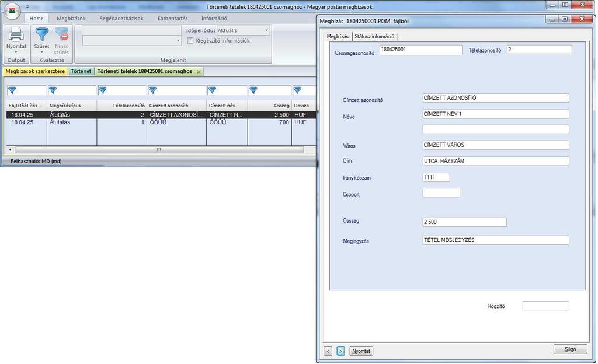Toggle Kiegészítő információk checkbox
The height and width of the screenshot is (364, 598).
click(x=190, y=41)
